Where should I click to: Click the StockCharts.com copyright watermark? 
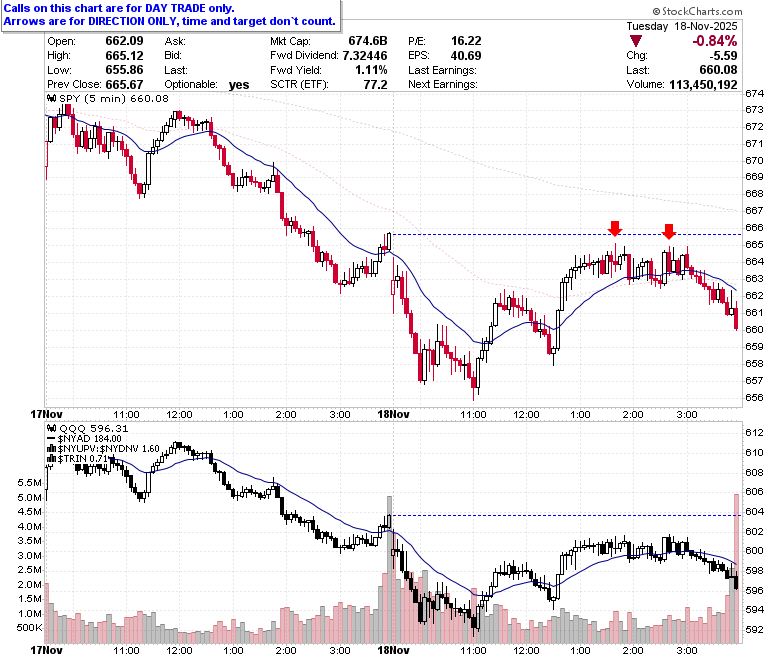click(x=697, y=11)
